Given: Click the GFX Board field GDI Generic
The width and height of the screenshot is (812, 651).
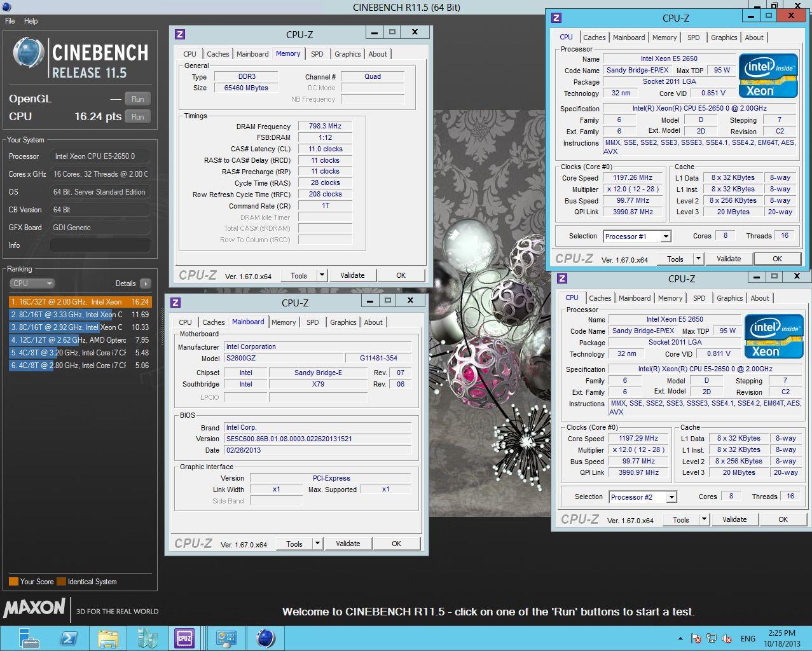Looking at the screenshot, I should [100, 228].
